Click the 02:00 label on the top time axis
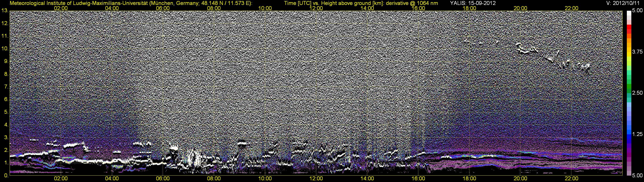This screenshot has width=644, height=182. point(61,8)
